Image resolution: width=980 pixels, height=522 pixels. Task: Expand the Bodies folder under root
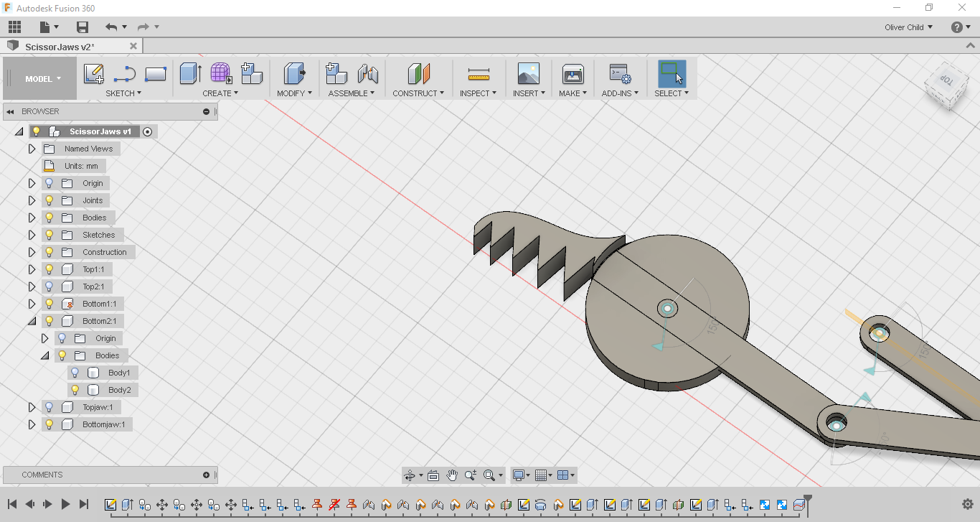pos(32,218)
